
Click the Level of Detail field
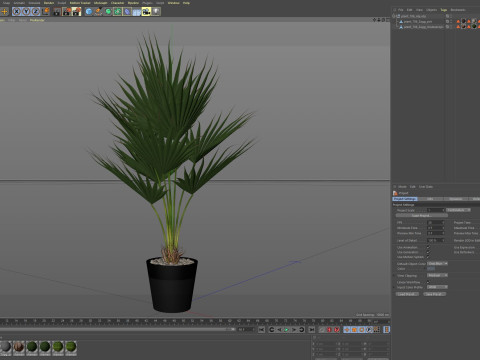tap(435, 240)
